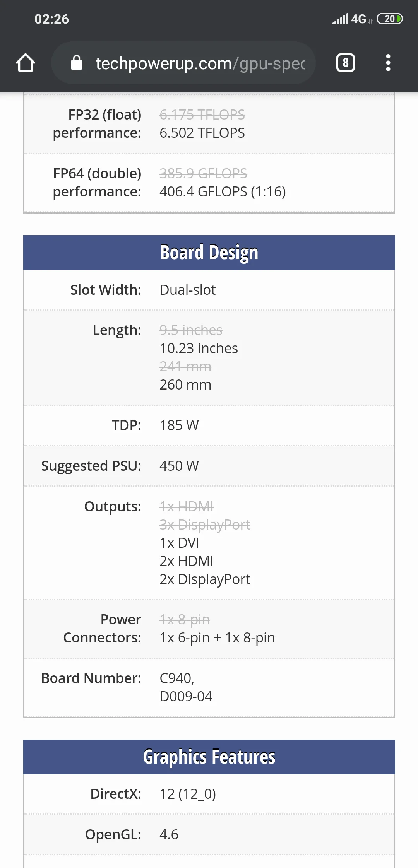Tap the Graphics Features section header
Screen dimensions: 418x868
209,757
